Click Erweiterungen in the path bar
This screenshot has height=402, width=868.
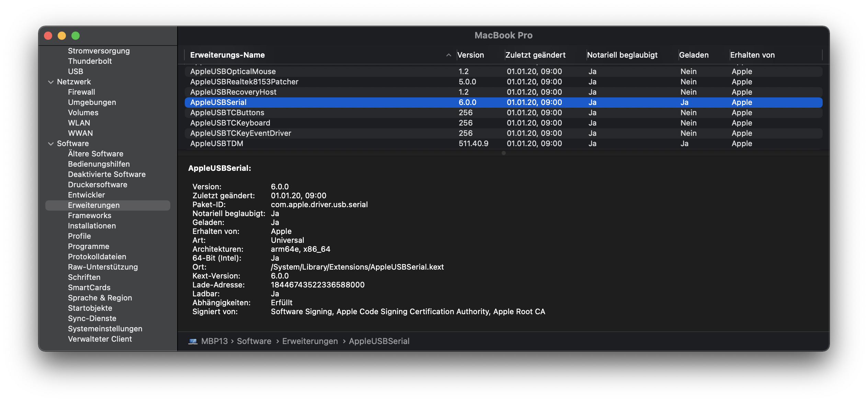coord(310,341)
